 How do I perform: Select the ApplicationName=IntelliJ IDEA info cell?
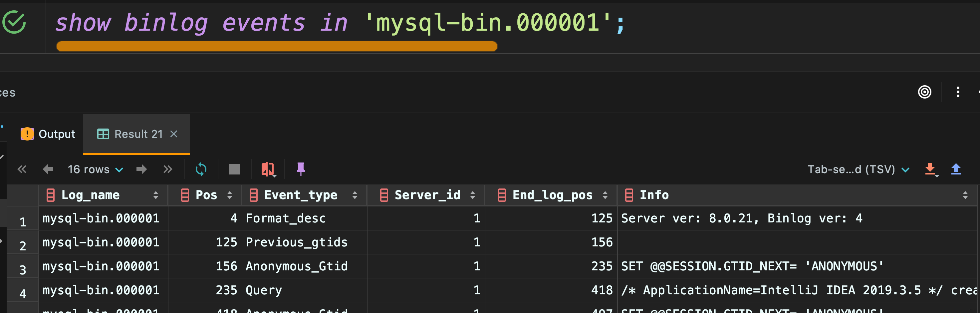(797, 290)
